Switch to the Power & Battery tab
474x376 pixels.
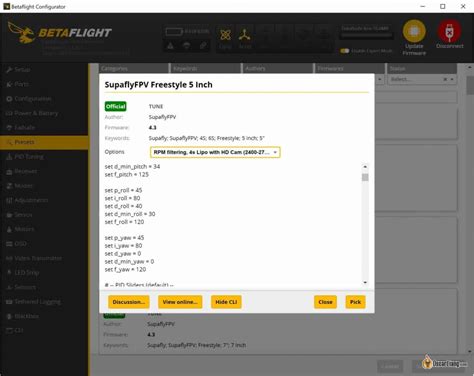point(44,113)
